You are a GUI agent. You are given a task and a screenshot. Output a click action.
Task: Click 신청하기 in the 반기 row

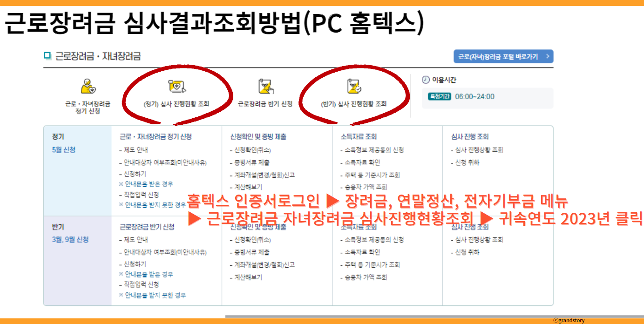(133, 264)
